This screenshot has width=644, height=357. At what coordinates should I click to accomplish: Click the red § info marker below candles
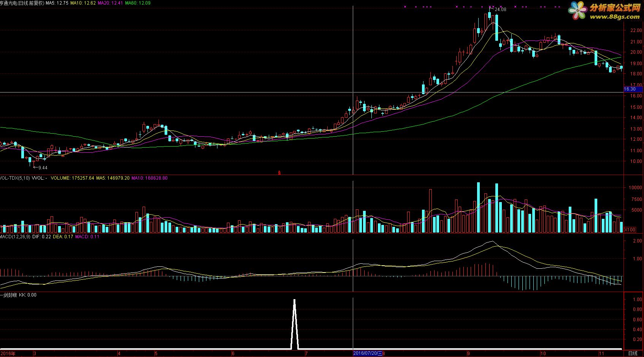click(x=279, y=173)
